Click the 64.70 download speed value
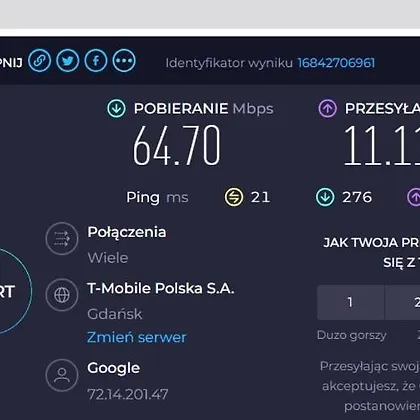The image size is (420, 420). click(177, 145)
